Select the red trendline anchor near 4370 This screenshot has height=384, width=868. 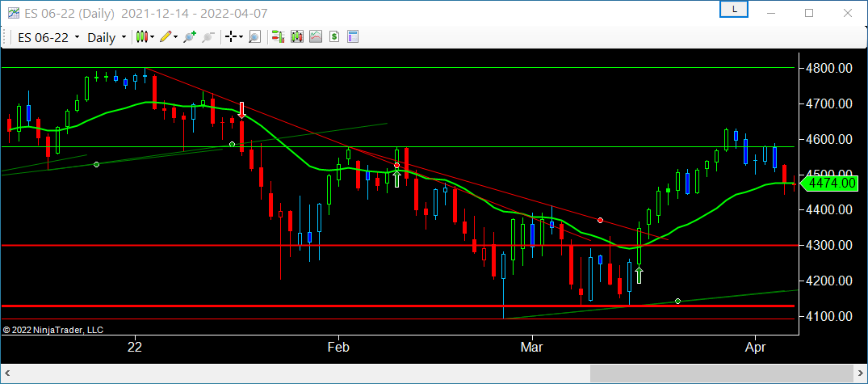[x=600, y=221]
